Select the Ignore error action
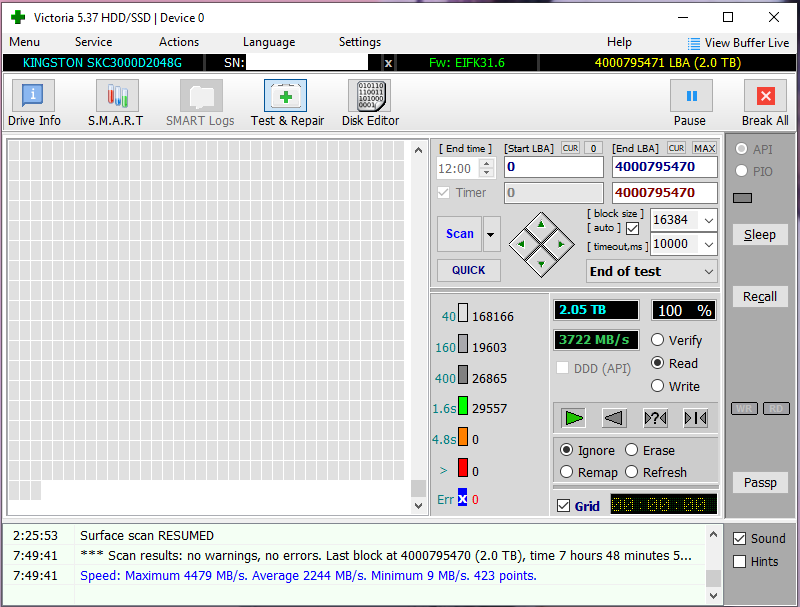This screenshot has height=607, width=800. tap(566, 450)
